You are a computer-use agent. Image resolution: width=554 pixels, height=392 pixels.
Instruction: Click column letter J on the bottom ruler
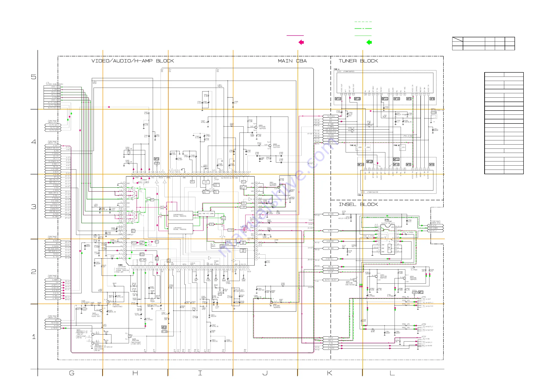click(265, 373)
